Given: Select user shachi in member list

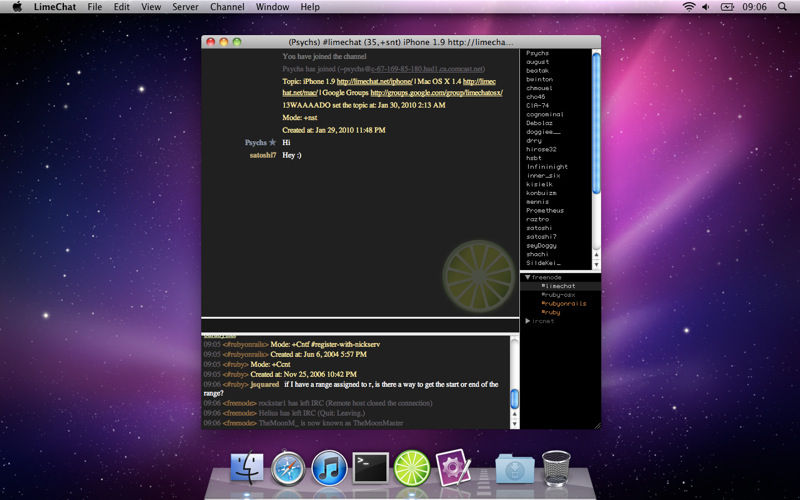Looking at the screenshot, I should [537, 254].
